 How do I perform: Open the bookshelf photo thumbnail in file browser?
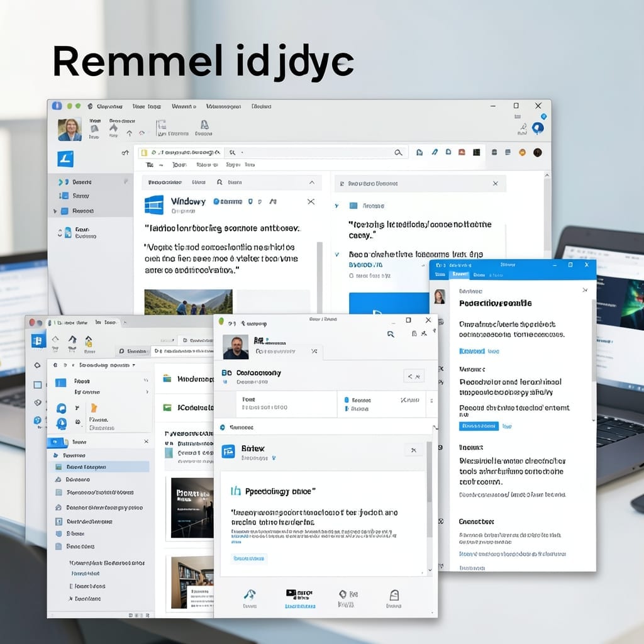pos(192,582)
